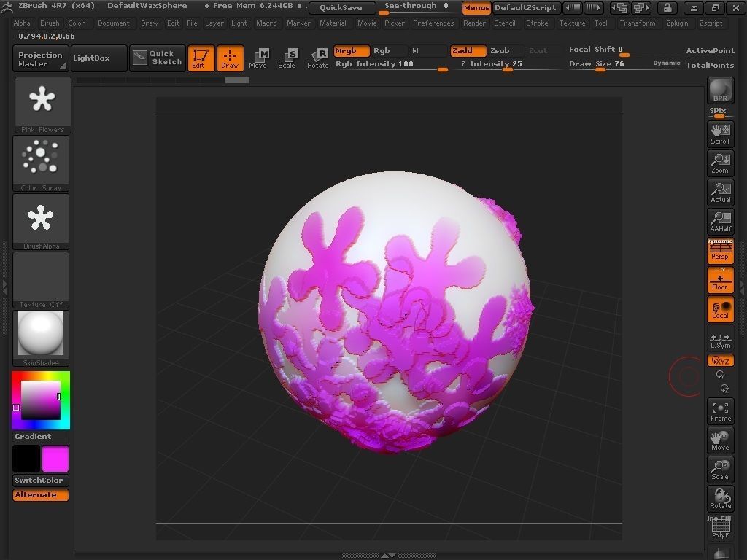
Task: Toggle the Menus button
Action: (476, 7)
